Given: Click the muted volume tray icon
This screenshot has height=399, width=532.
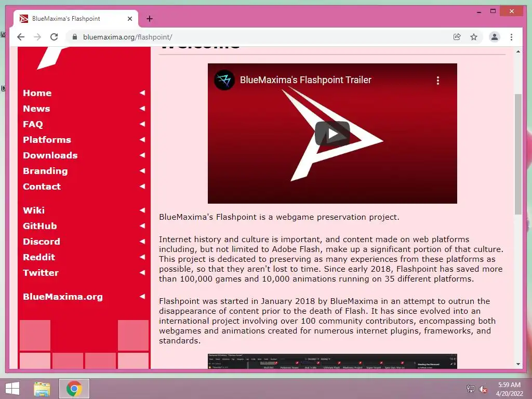Looking at the screenshot, I should [x=483, y=389].
